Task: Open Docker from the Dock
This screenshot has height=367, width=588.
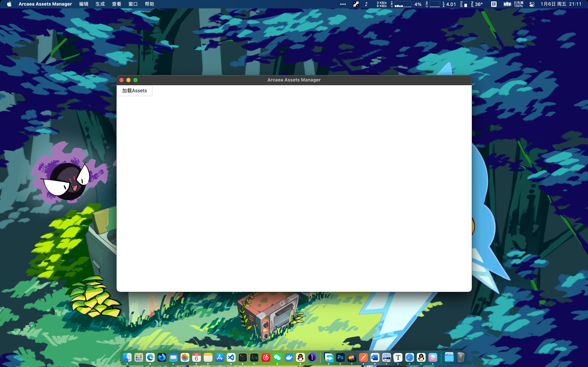Action: tap(289, 358)
